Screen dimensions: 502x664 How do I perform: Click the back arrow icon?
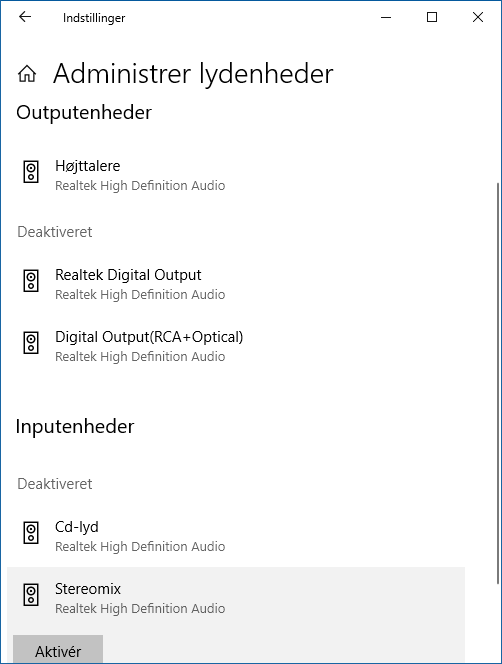pos(25,17)
